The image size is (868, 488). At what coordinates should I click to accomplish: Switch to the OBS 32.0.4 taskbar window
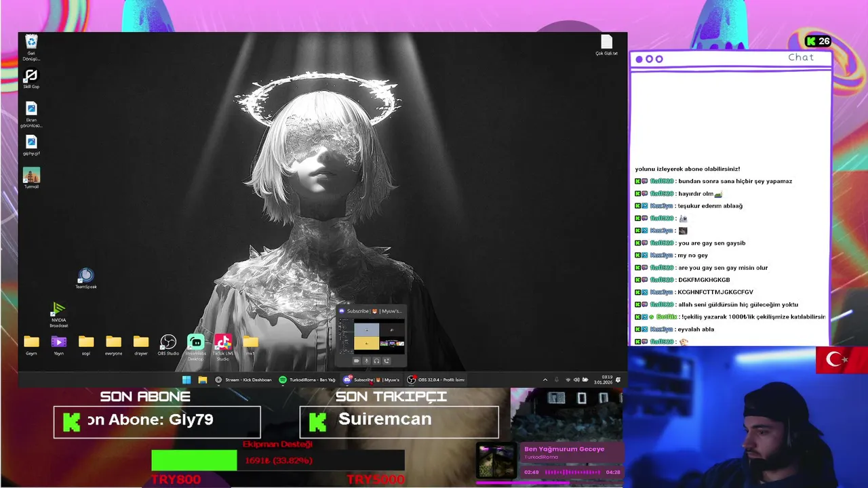[436, 380]
